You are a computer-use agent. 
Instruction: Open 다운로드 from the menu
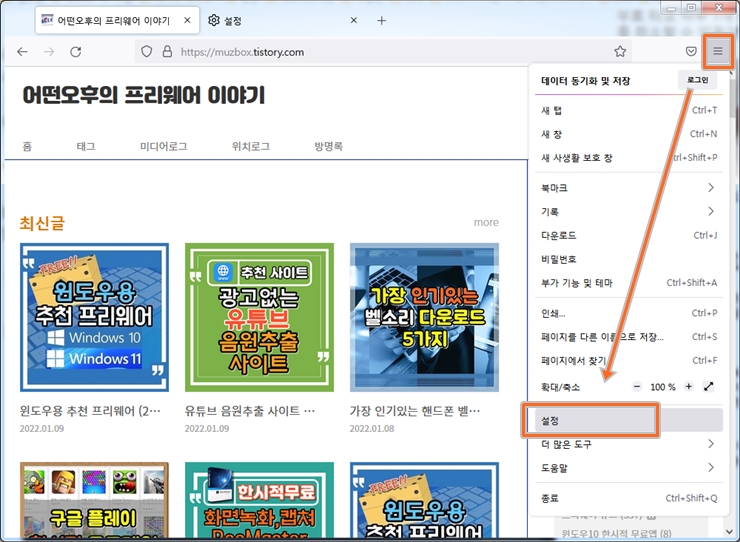tap(629, 235)
